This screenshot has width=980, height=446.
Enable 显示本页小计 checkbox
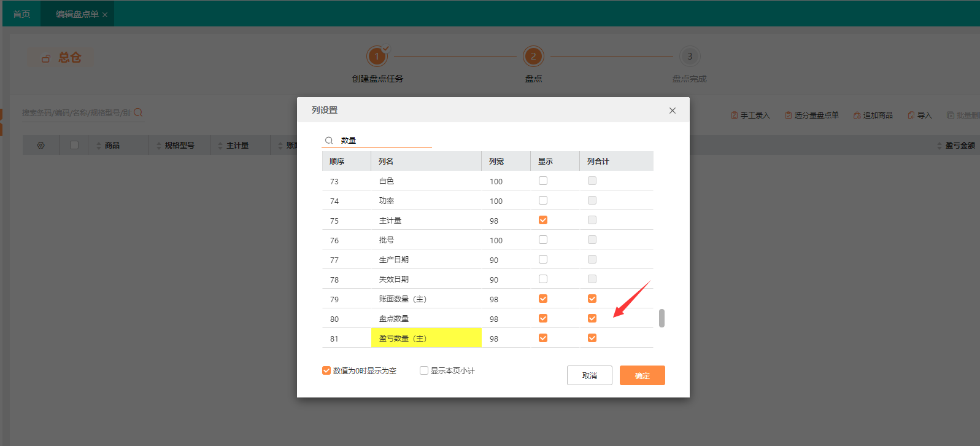(x=423, y=370)
